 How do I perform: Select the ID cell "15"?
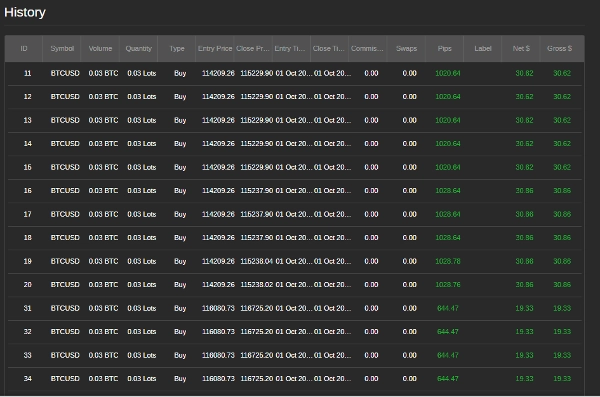point(28,167)
